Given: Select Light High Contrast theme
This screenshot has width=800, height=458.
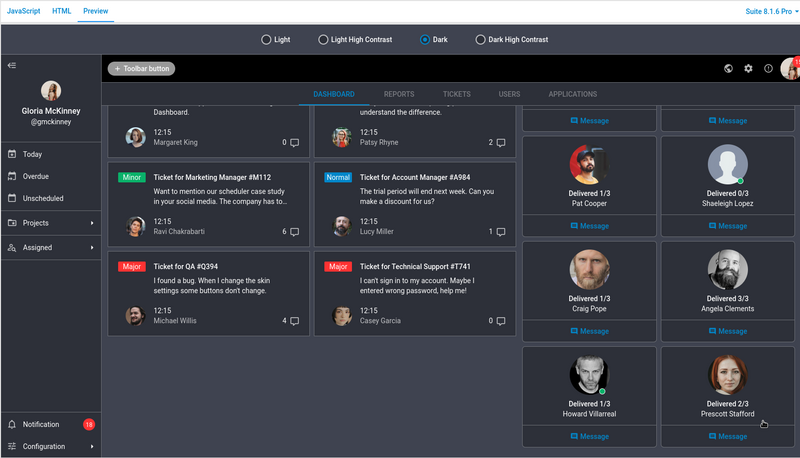Looking at the screenshot, I should (323, 40).
